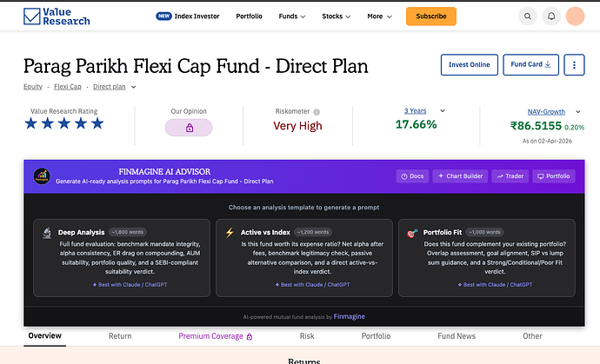Open the Direct plan chevron dropdown
Viewport: 600px width, 364px height.
tap(134, 87)
